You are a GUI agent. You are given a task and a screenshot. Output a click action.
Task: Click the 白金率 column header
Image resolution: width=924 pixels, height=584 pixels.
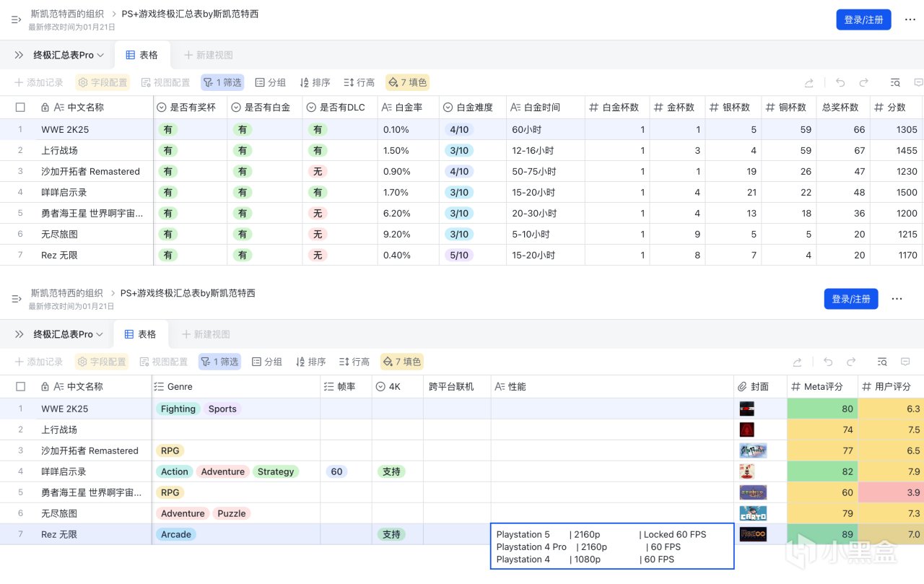409,108
